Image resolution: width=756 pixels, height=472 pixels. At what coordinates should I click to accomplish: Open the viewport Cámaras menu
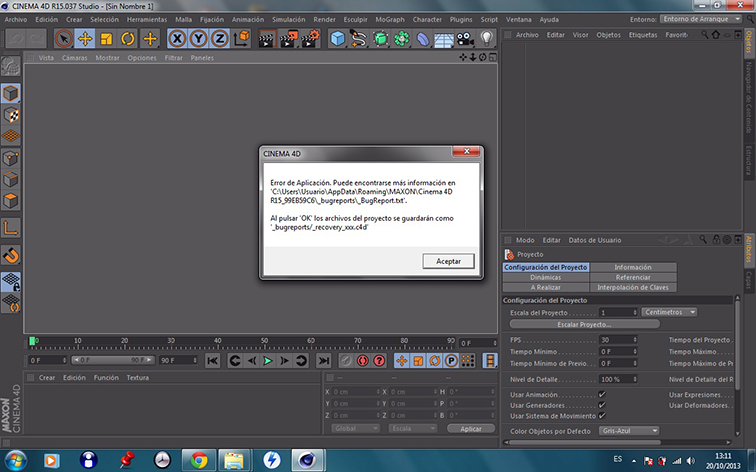74,58
